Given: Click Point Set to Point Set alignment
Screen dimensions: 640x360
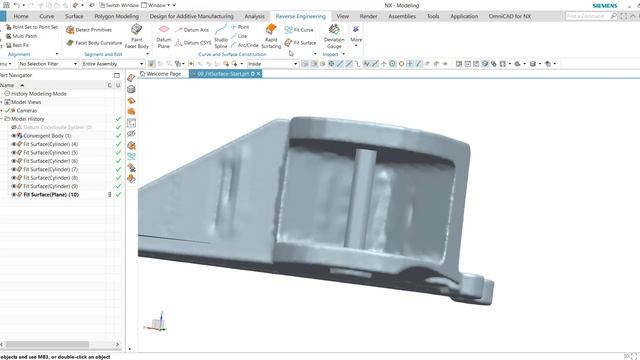Looking at the screenshot, I should (31, 27).
